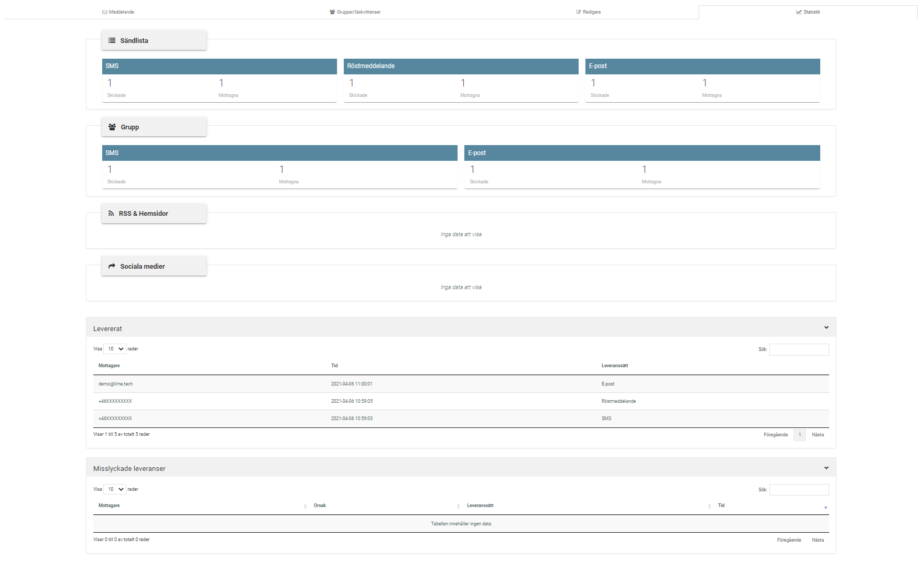Image resolution: width=924 pixels, height=561 pixels.
Task: Sort Levererat table by Tid
Action: click(x=334, y=366)
